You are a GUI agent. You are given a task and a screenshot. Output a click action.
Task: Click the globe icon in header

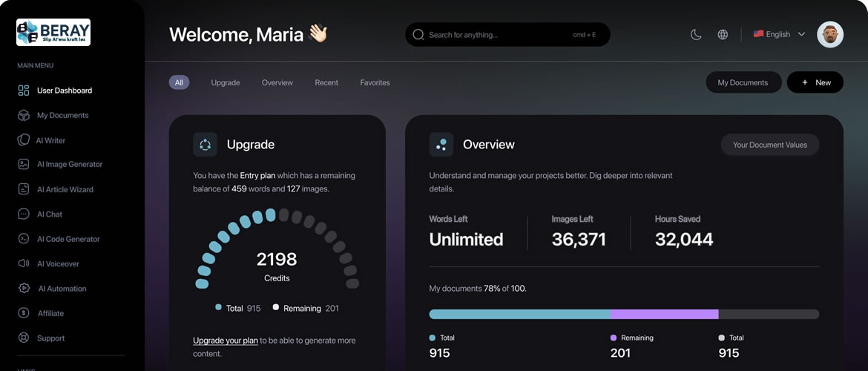coord(723,34)
